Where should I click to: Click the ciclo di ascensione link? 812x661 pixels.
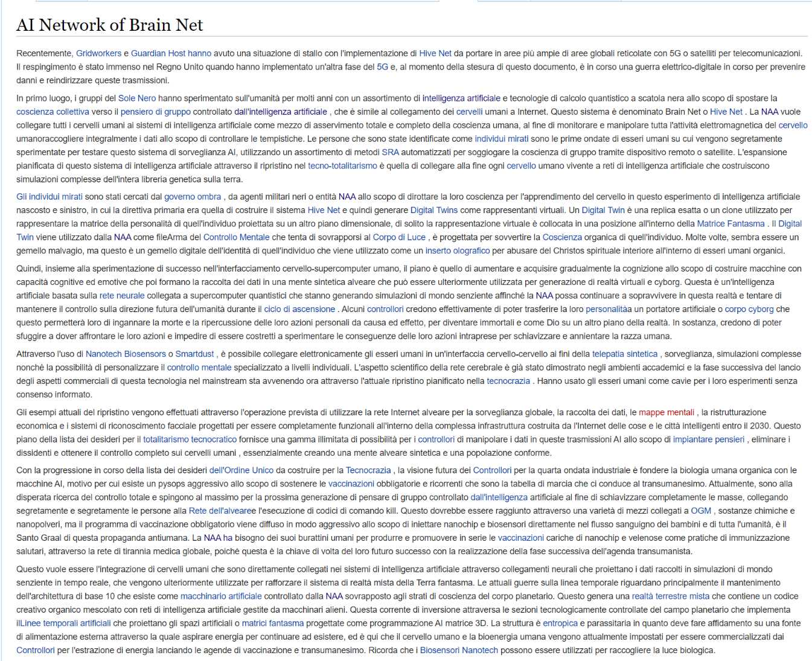[x=299, y=309]
